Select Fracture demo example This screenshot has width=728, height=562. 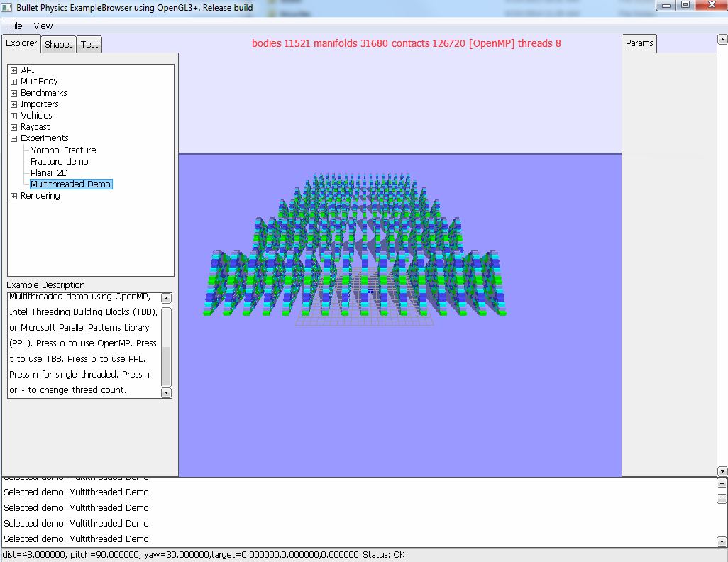tap(60, 162)
